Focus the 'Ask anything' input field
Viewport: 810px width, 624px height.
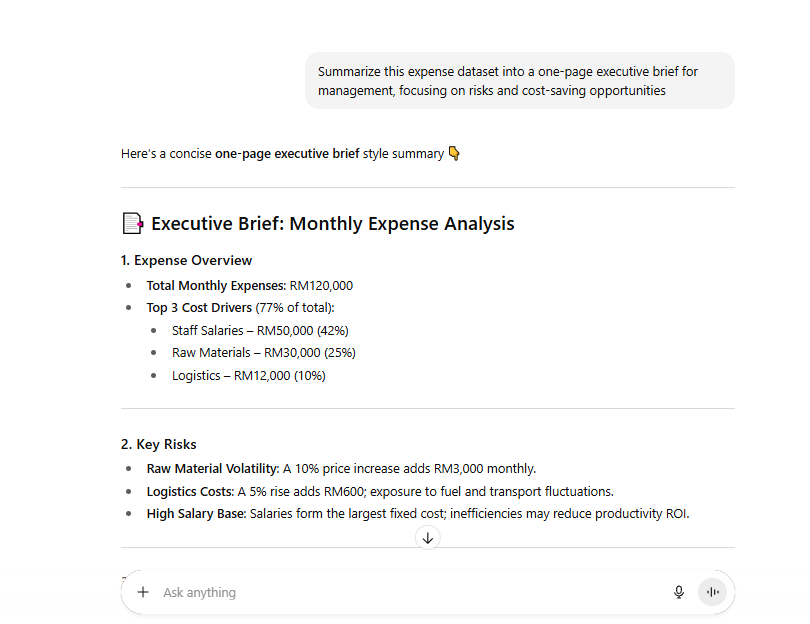[x=400, y=592]
